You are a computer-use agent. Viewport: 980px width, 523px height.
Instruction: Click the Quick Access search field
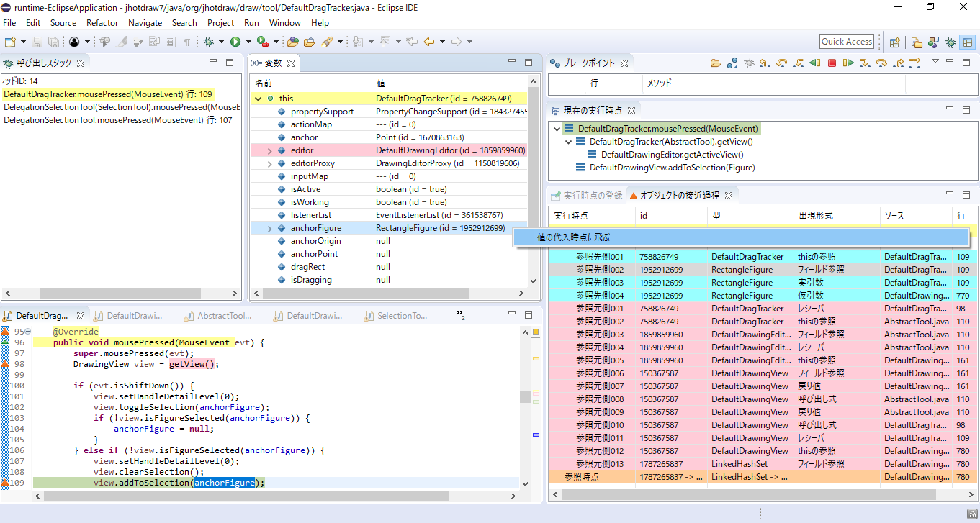(x=847, y=42)
